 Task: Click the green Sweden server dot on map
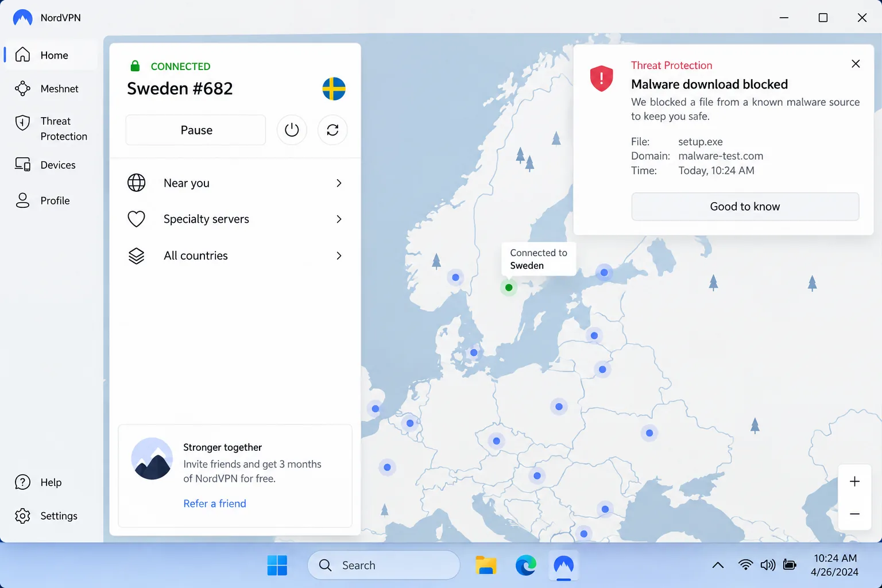[x=509, y=287]
